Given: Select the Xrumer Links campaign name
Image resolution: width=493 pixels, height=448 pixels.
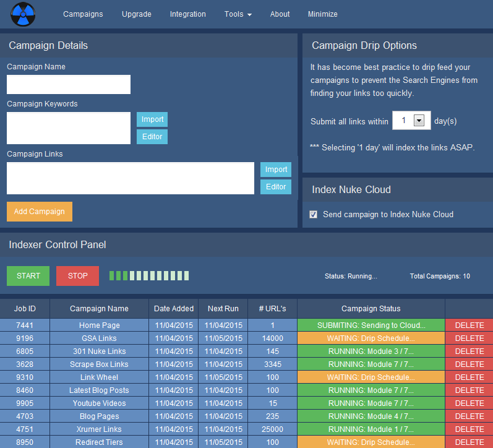Looking at the screenshot, I should [x=100, y=429].
